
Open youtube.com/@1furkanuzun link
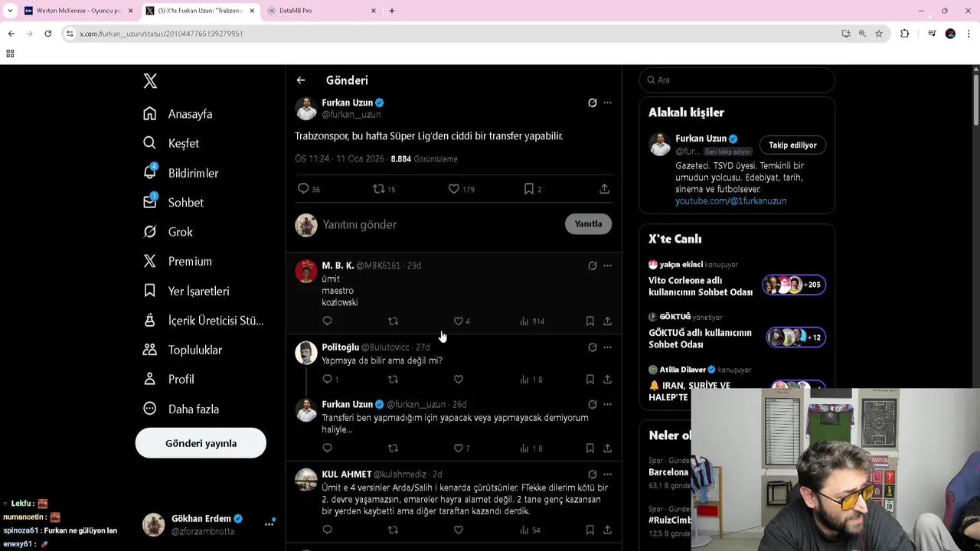tap(730, 201)
